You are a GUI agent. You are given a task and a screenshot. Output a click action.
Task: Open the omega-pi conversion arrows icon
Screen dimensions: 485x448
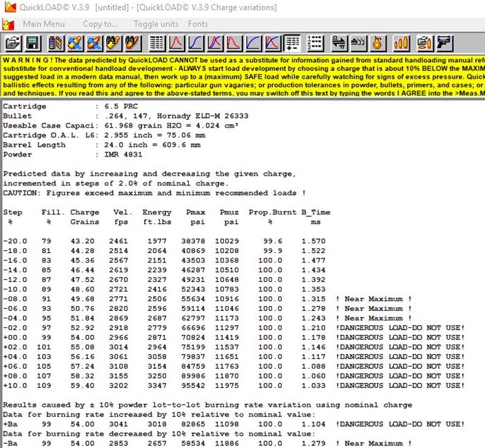pos(339,43)
